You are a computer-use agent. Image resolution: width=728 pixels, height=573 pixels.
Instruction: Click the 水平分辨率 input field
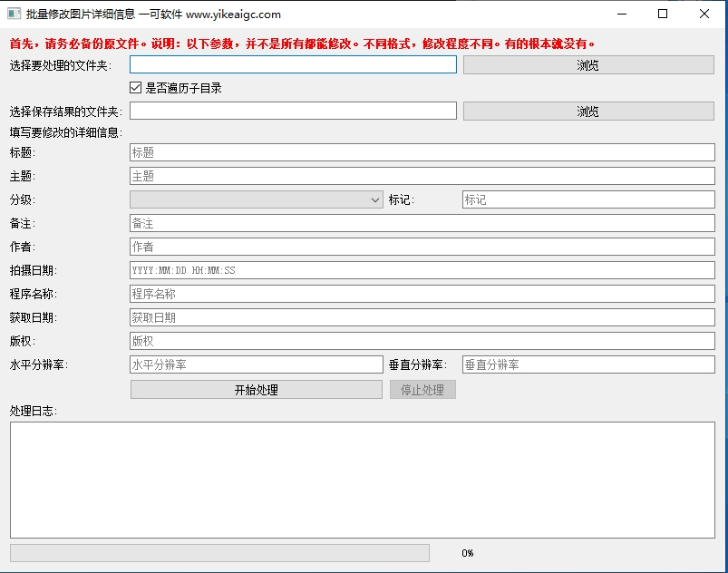(x=257, y=364)
